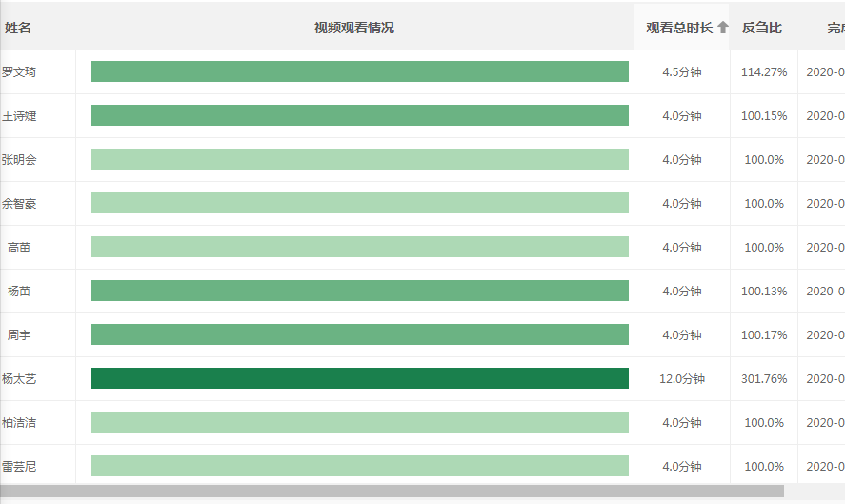845x504 pixels.
Task: Click the 12.0分钟 watch duration cell
Action: 682,378
